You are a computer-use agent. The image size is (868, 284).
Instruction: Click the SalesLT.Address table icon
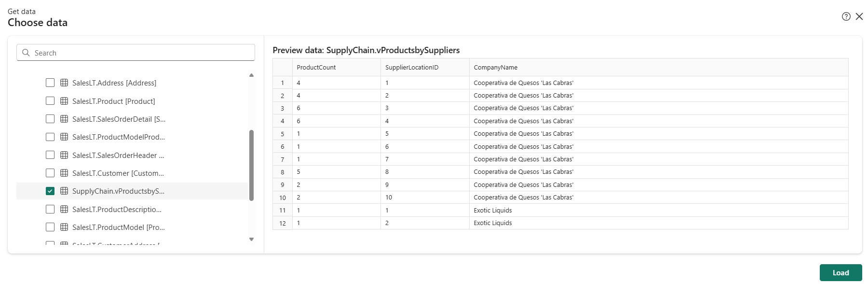coord(64,83)
